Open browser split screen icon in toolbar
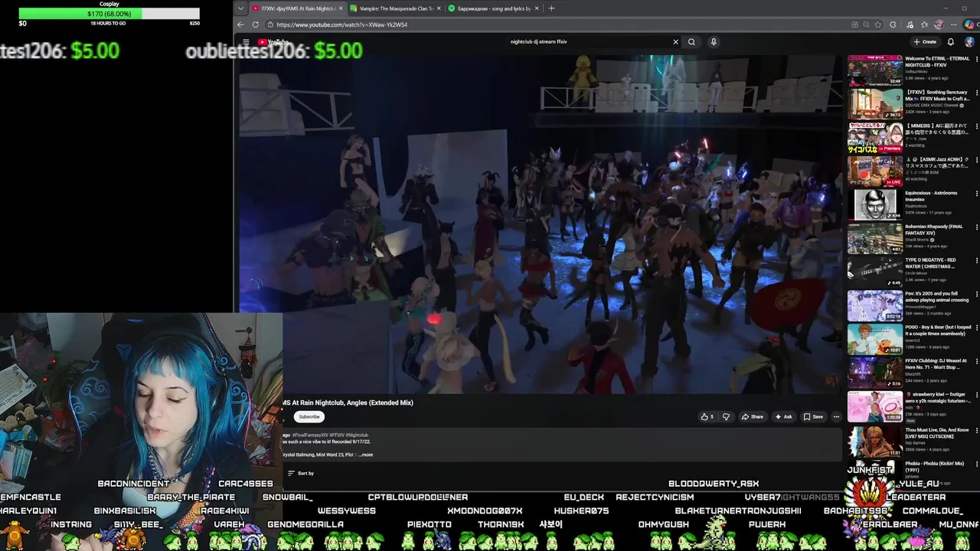980x551 pixels. (854, 24)
